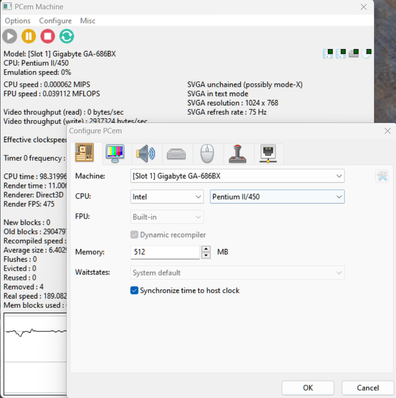
Task: Click 'SVGA resolution : 1024 x 768' text
Action: point(233,103)
